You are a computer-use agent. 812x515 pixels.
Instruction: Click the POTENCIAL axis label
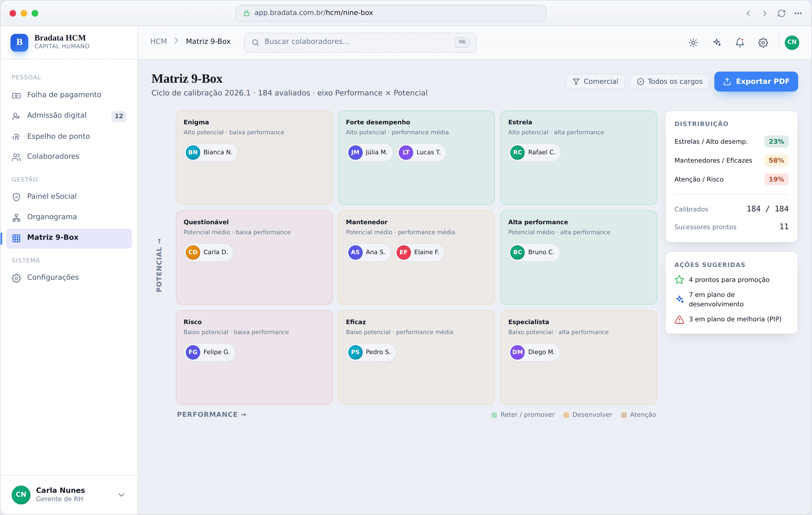pos(159,265)
